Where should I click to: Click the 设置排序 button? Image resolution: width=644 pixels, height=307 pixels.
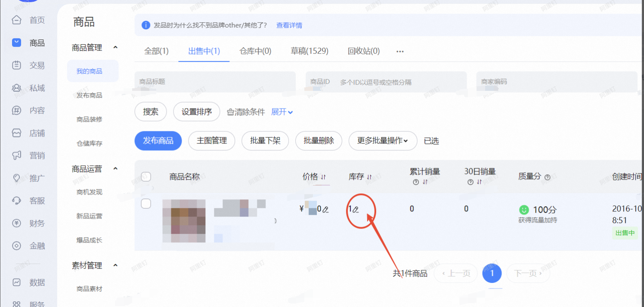(x=197, y=112)
